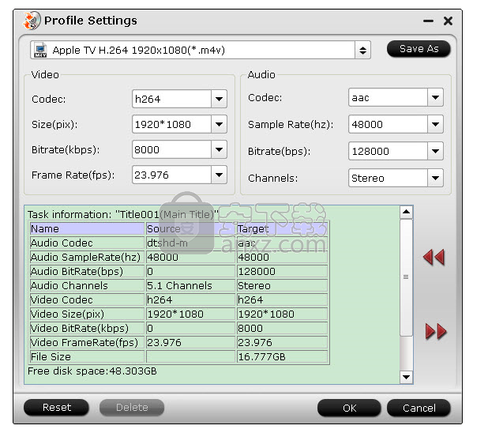Screen dimensions: 488x448
Task: Expand the audio Bitrate(bps) dropdown
Action: point(435,151)
